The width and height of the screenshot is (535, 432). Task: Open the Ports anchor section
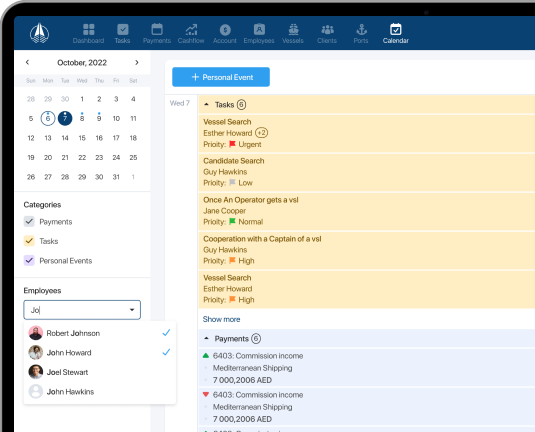[361, 33]
